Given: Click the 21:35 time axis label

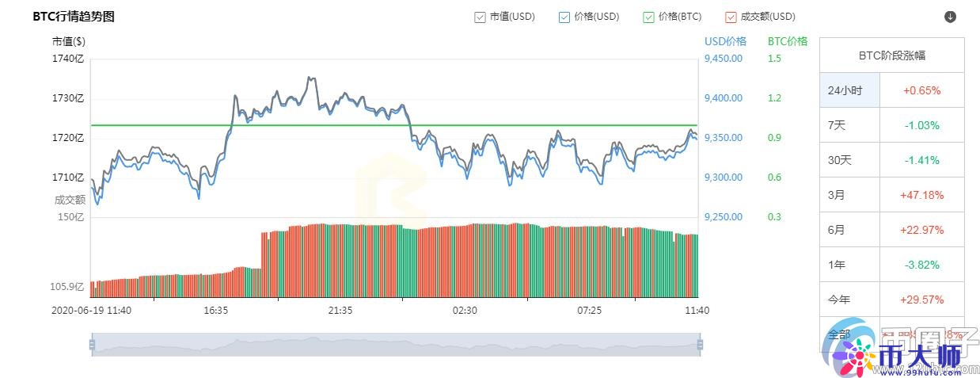Looking at the screenshot, I should click(340, 310).
